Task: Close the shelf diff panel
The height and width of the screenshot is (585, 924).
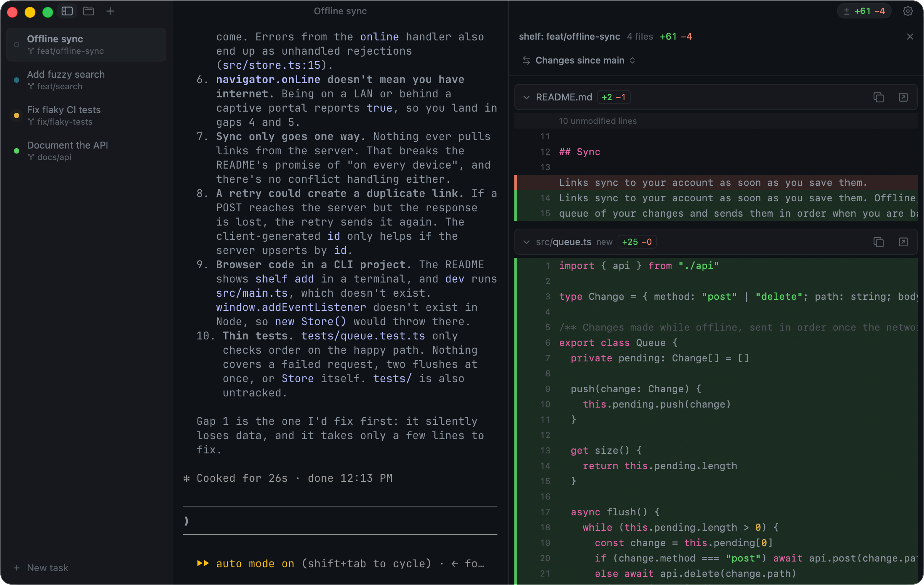Action: [910, 37]
